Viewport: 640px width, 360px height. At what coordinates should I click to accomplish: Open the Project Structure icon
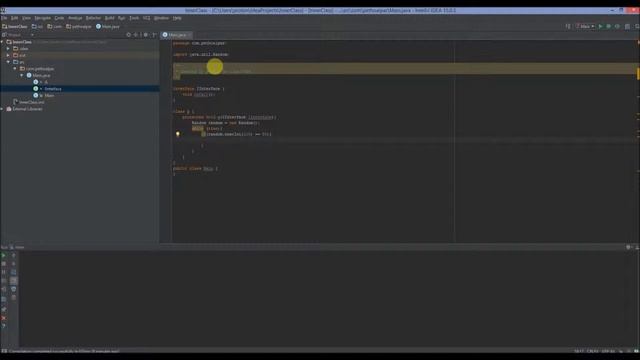[628, 27]
